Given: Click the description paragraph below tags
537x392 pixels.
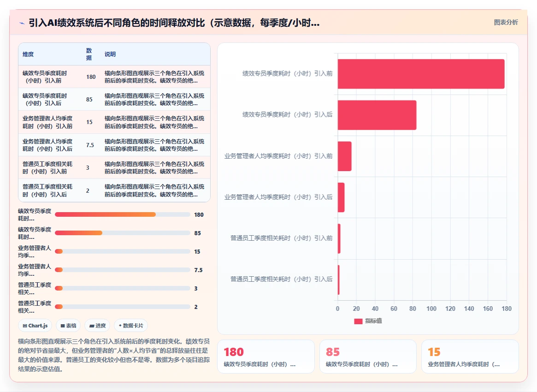Looking at the screenshot, I should 114,355.
